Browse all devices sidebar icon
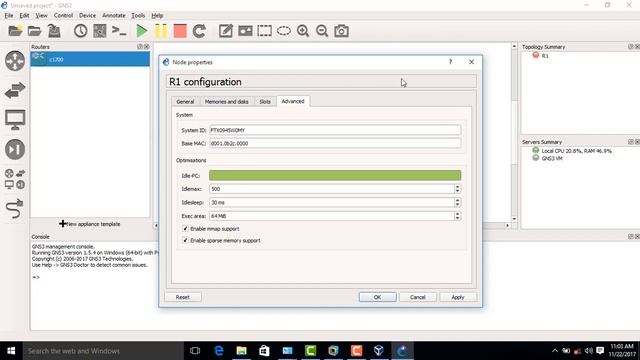The height and width of the screenshot is (360, 640). pos(15,179)
